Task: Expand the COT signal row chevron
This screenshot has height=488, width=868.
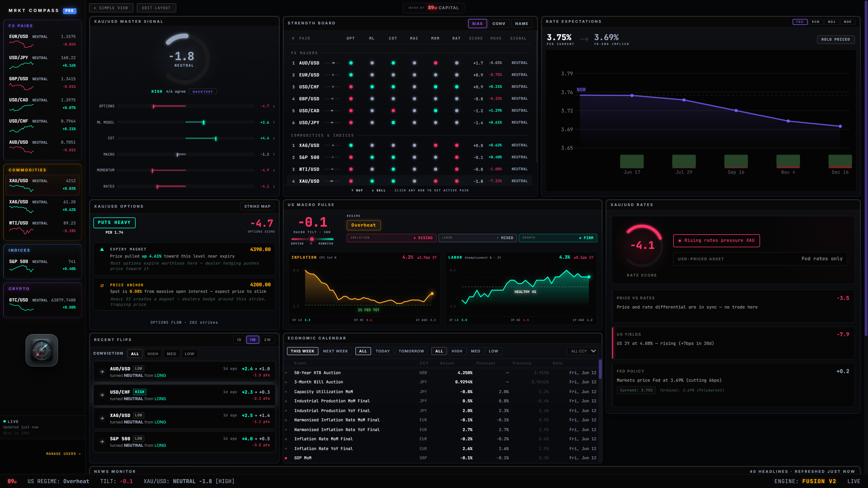Action: pos(274,139)
